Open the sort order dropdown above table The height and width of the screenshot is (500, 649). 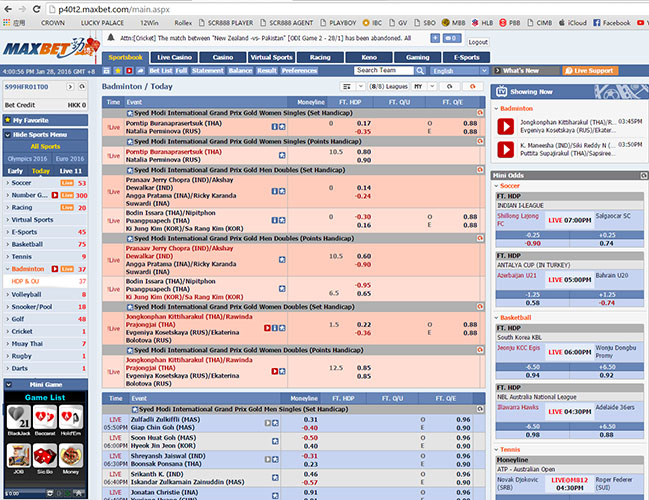click(x=352, y=87)
